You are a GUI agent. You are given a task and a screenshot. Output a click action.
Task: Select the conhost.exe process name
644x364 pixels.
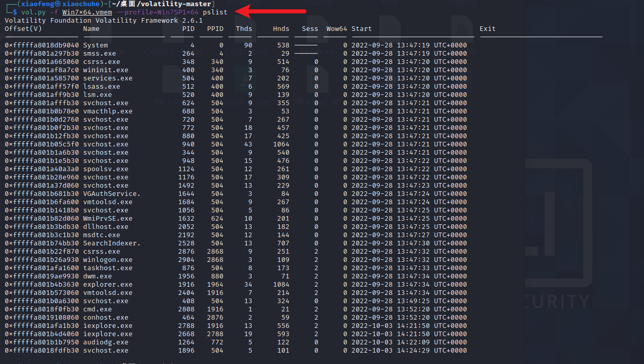106,317
